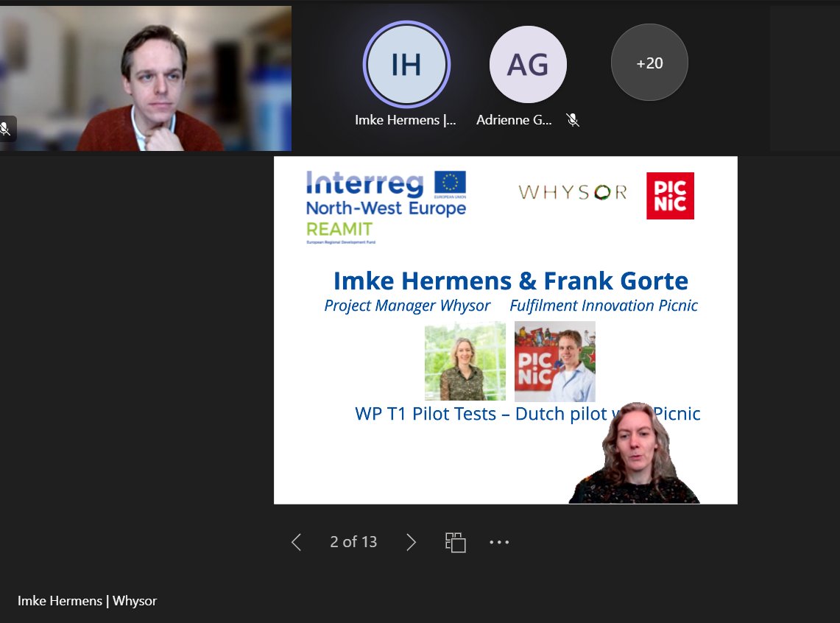
Task: Show the +20 additional participants
Action: pyautogui.click(x=649, y=63)
